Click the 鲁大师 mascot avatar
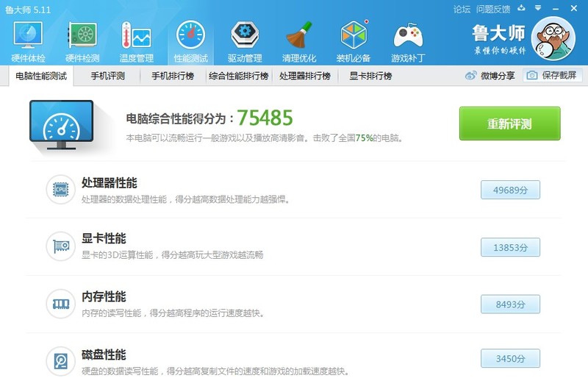588x392 pixels. tap(553, 39)
